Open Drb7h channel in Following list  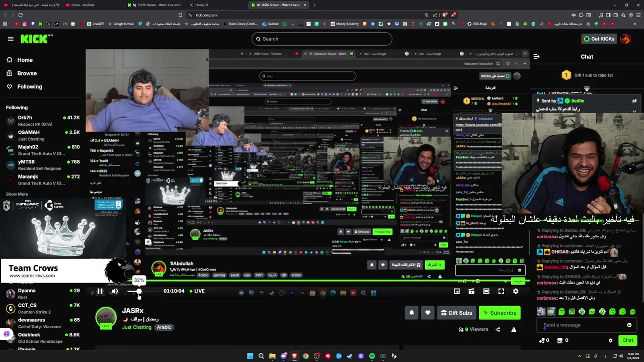pyautogui.click(x=43, y=120)
